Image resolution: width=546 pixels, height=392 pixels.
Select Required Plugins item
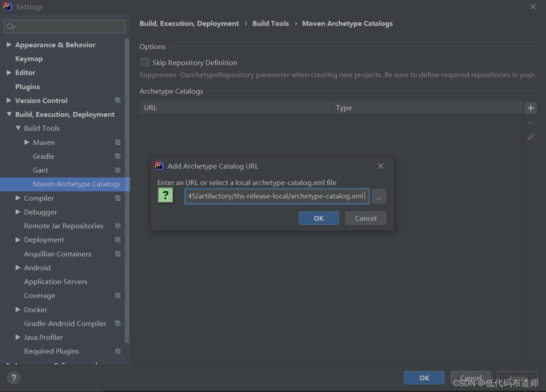pos(51,351)
